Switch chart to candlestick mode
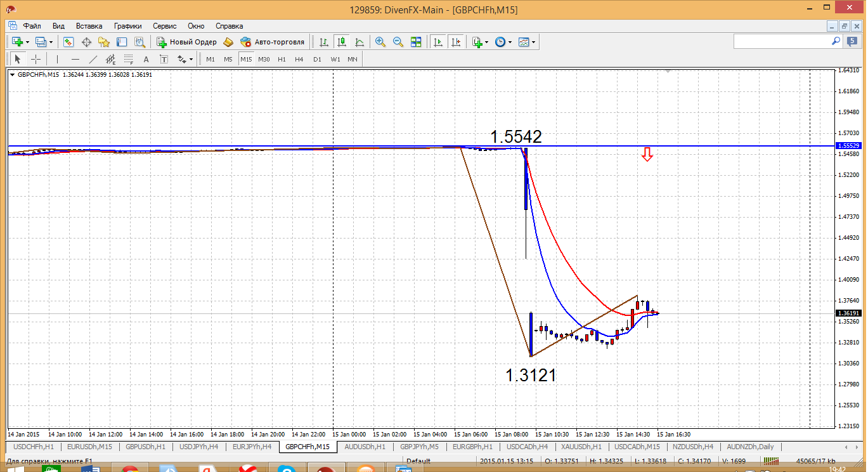 coord(342,42)
